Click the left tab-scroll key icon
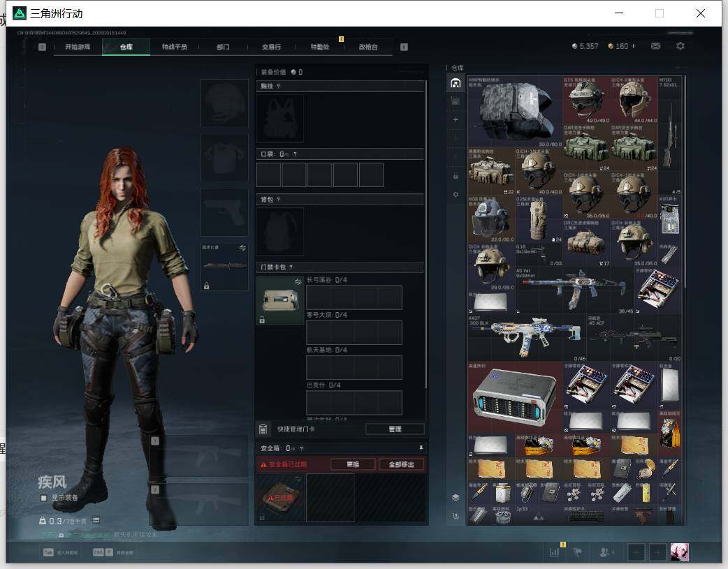This screenshot has height=569, width=728. 42,47
